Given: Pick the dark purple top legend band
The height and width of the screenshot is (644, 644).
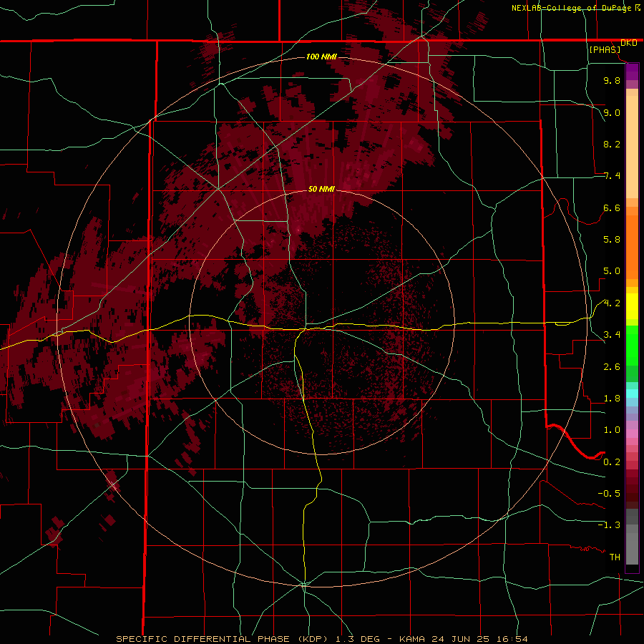Looking at the screenshot, I should tap(632, 72).
